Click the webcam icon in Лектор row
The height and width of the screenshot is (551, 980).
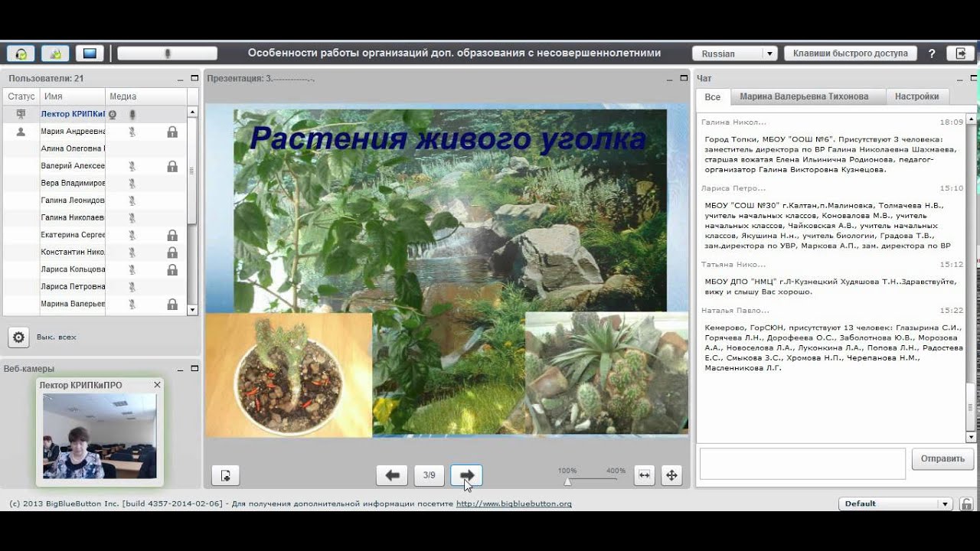(113, 114)
